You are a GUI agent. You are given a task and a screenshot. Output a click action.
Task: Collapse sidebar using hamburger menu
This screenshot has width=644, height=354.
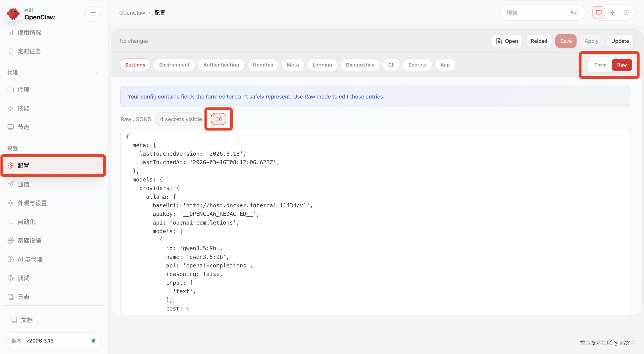click(x=93, y=14)
